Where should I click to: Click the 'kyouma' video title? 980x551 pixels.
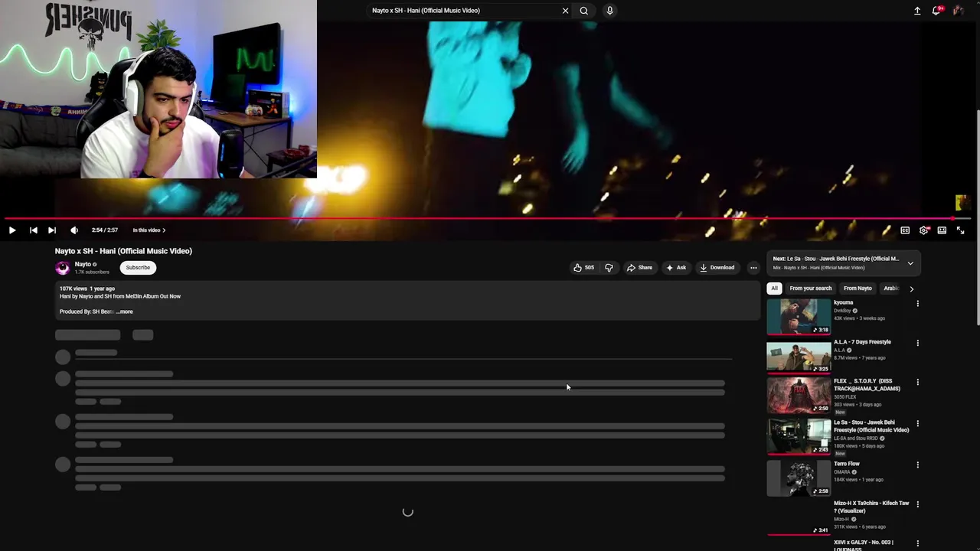843,302
